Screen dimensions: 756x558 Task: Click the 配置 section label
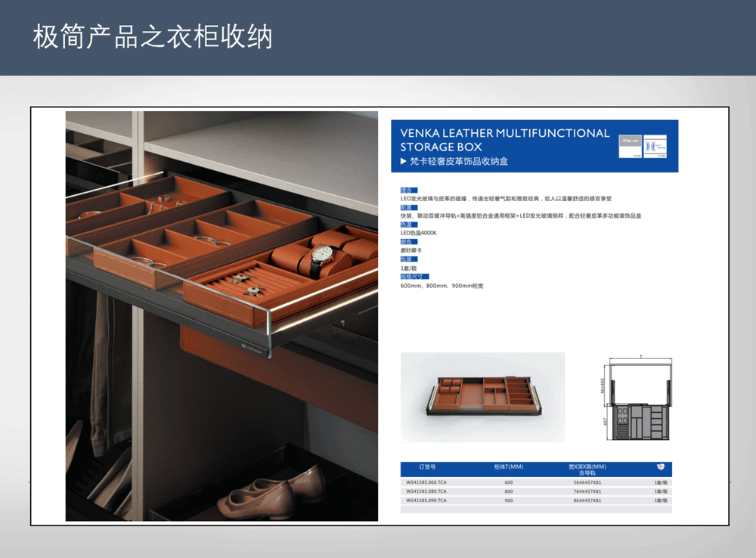click(x=407, y=207)
